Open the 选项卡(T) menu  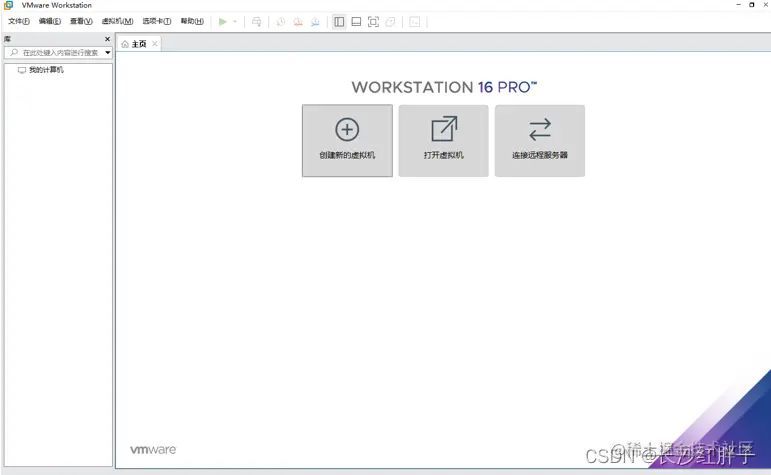pyautogui.click(x=157, y=21)
